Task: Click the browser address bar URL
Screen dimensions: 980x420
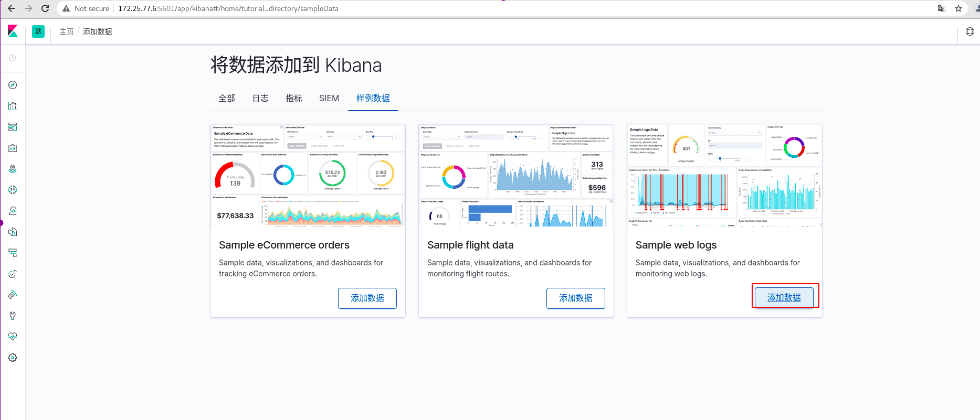Action: (x=228, y=8)
